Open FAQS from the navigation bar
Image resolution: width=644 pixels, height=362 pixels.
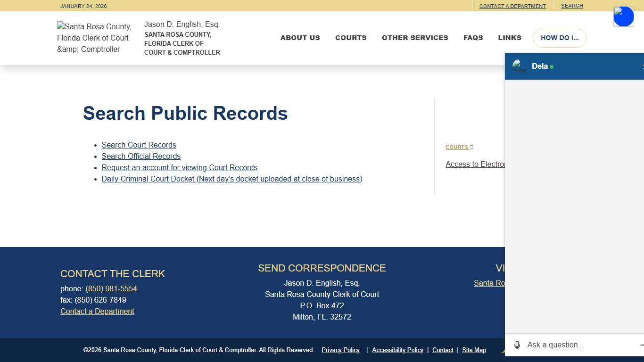(x=473, y=38)
